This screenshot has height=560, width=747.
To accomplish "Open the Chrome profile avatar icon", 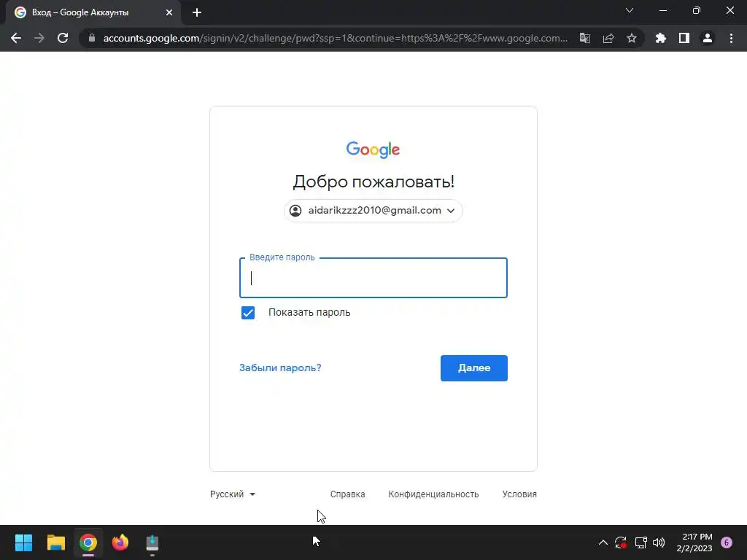I will coord(708,38).
